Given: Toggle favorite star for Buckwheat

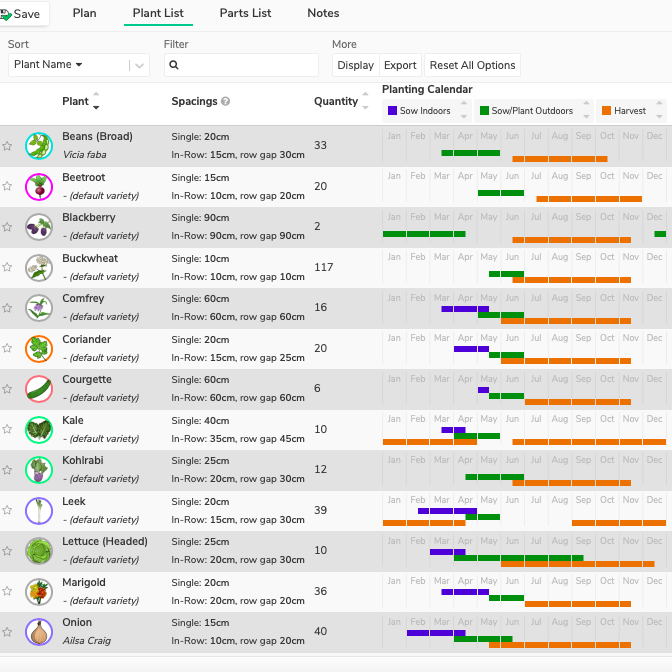Looking at the screenshot, I should (7, 268).
